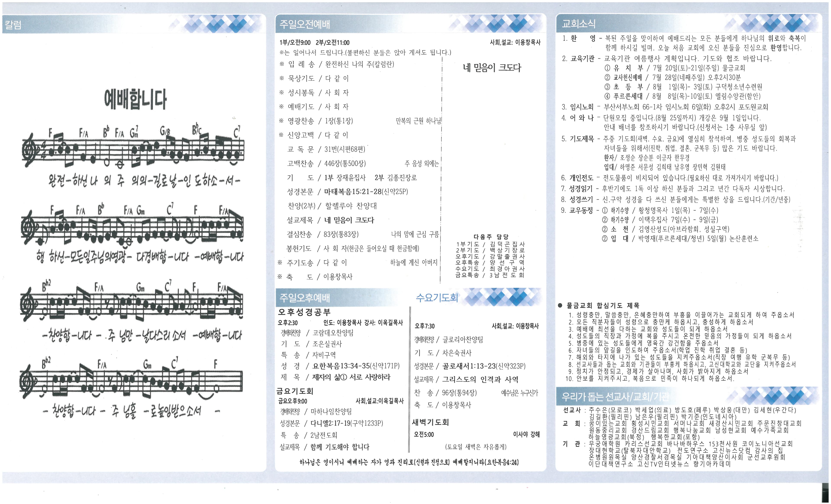Select the '묵상기도' order item
The width and height of the screenshot is (831, 504).
click(x=301, y=78)
